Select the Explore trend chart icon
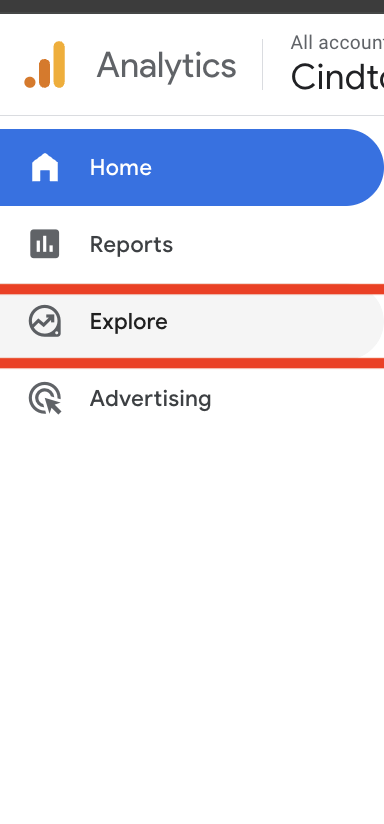The width and height of the screenshot is (384, 824). (x=45, y=321)
